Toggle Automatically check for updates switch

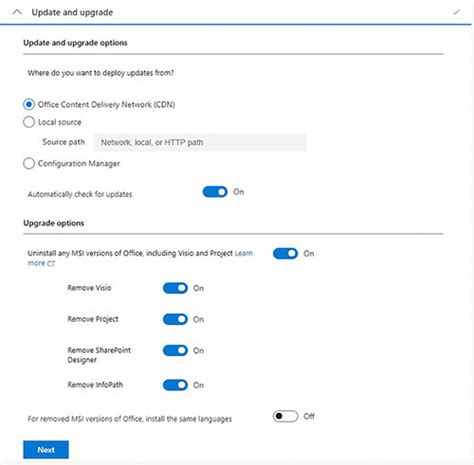[215, 192]
